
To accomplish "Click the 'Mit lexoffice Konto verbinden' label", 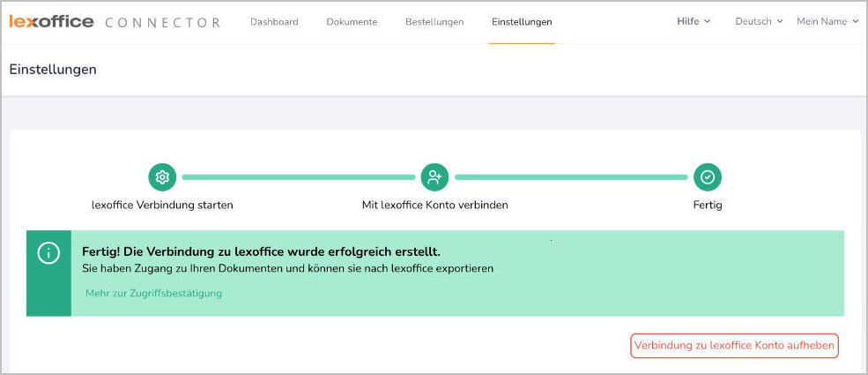I will (x=434, y=205).
